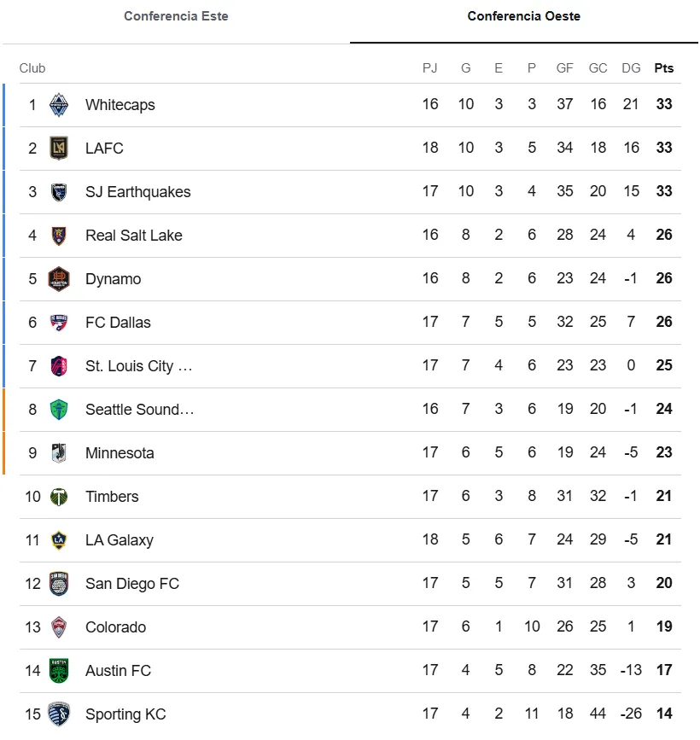Viewport: 700px width, 740px height.
Task: Click the Minnesota club badge
Action: [59, 453]
